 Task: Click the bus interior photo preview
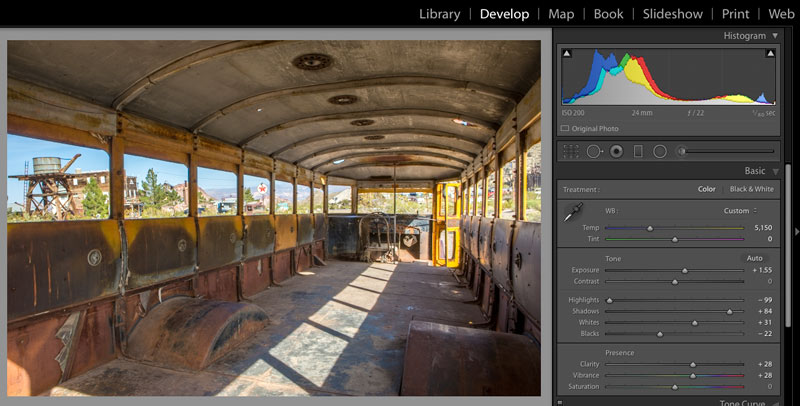click(274, 218)
